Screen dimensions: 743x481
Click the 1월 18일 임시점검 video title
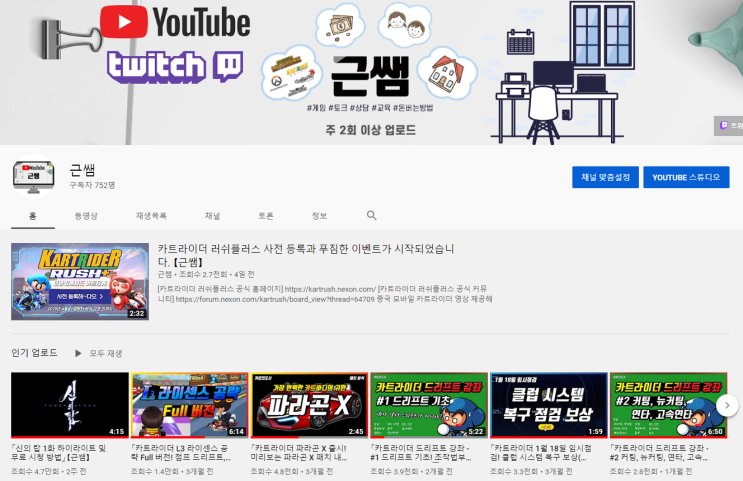pos(541,453)
